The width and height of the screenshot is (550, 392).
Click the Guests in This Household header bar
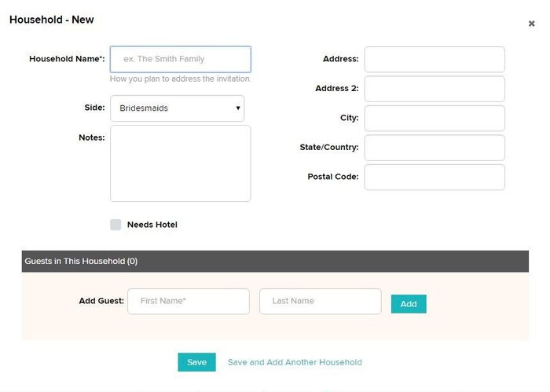[x=275, y=262]
